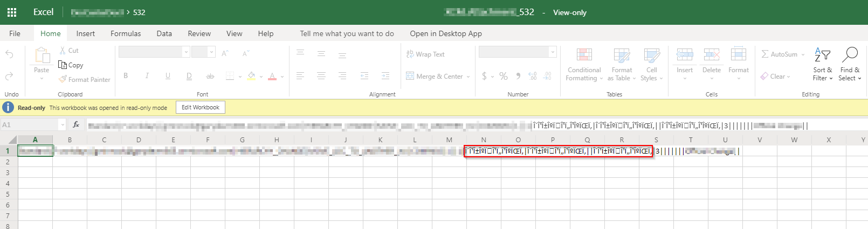The height and width of the screenshot is (229, 868).
Task: Click the Increase Decimal icon
Action: click(533, 76)
